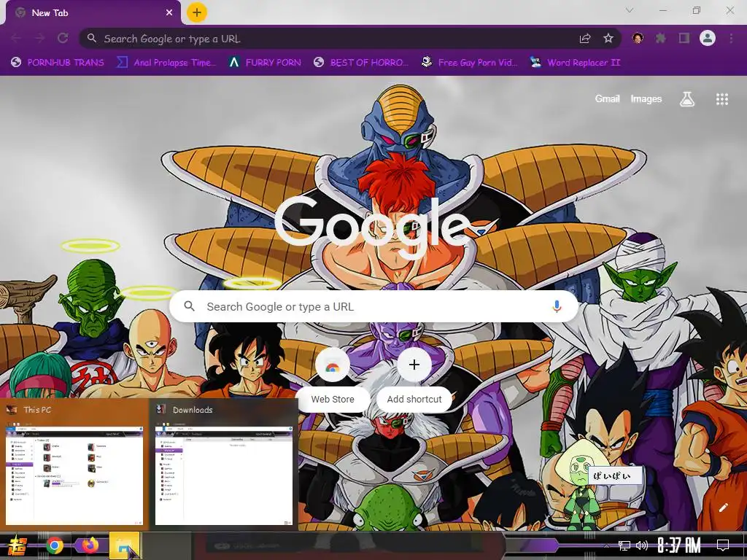Open the Word Replacer II bookmark

point(575,63)
